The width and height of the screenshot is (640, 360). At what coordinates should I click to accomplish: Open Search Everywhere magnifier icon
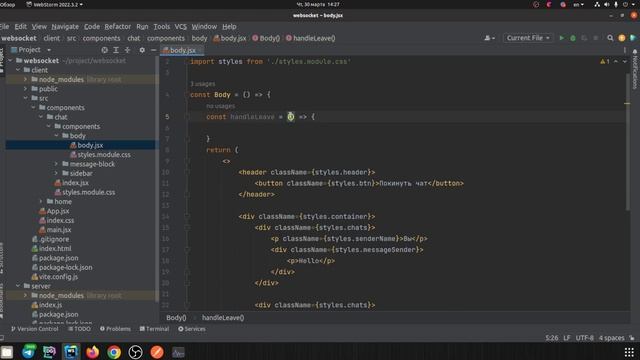tap(610, 38)
